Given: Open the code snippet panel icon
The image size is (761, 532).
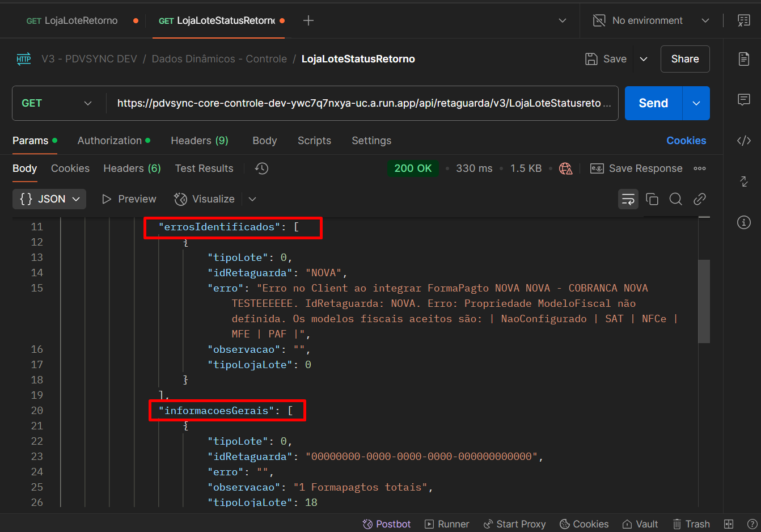Looking at the screenshot, I should click(744, 141).
